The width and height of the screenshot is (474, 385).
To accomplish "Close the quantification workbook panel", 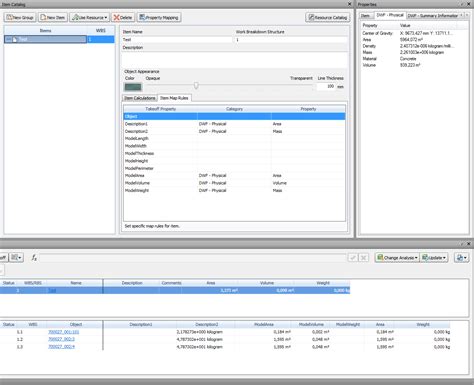I will tap(469, 244).
